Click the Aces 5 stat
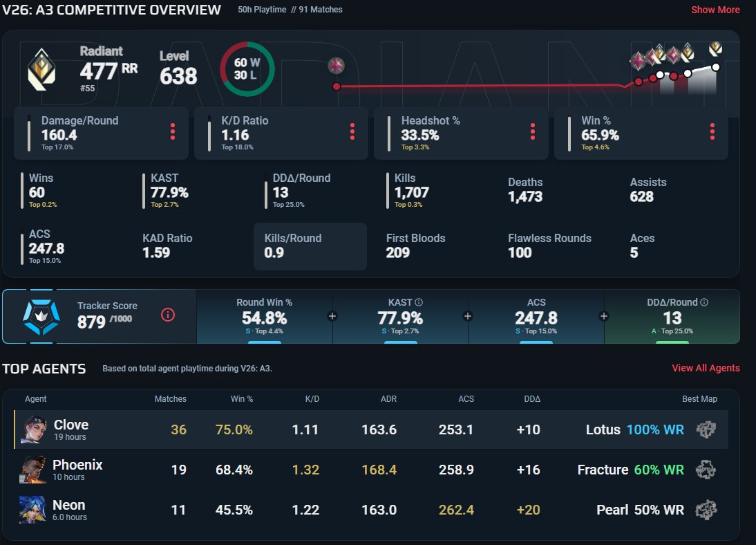The image size is (756, 545). click(642, 246)
